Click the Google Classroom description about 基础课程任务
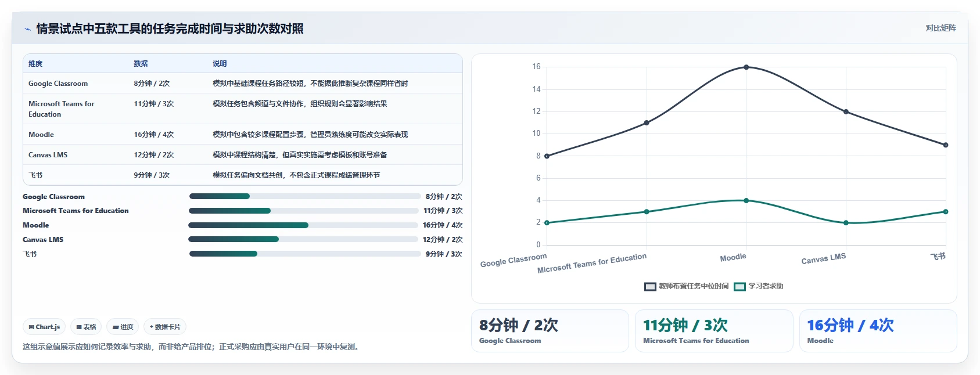The width and height of the screenshot is (980, 375). [x=310, y=84]
